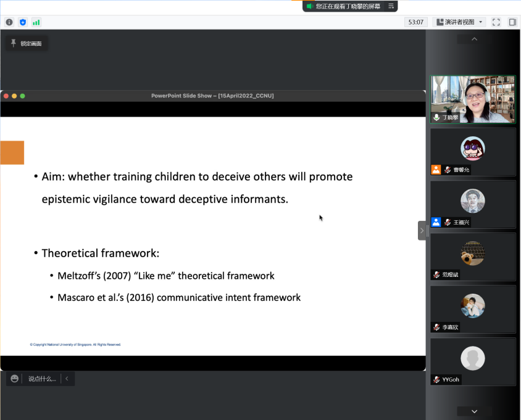Toggle the side panel layout icon
This screenshot has height=420, width=521.
(512, 22)
